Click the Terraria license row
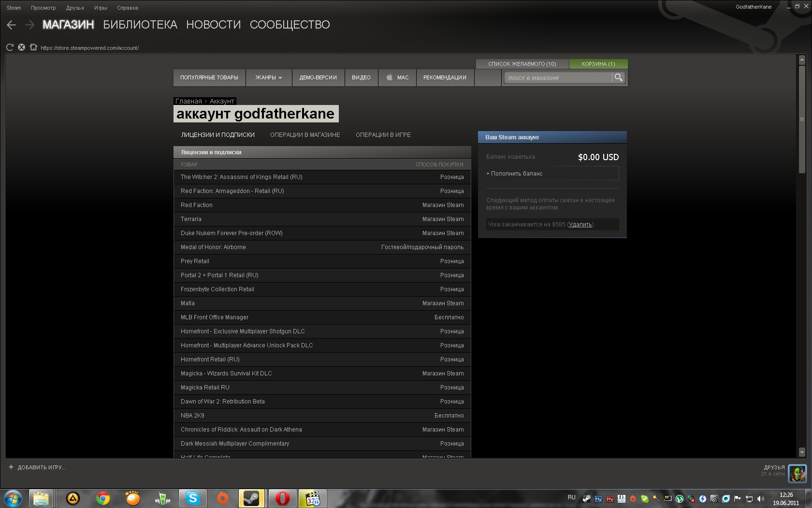The width and height of the screenshot is (812, 508). (322, 219)
